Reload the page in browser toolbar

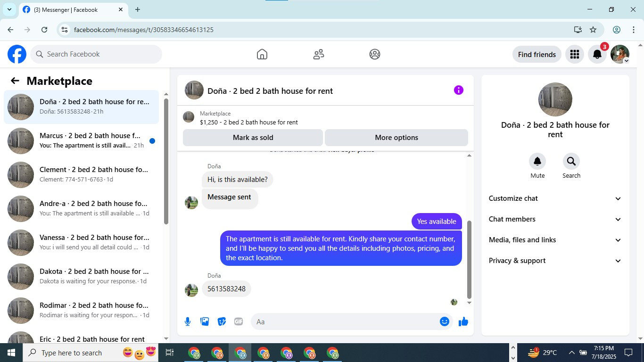[44, 30]
